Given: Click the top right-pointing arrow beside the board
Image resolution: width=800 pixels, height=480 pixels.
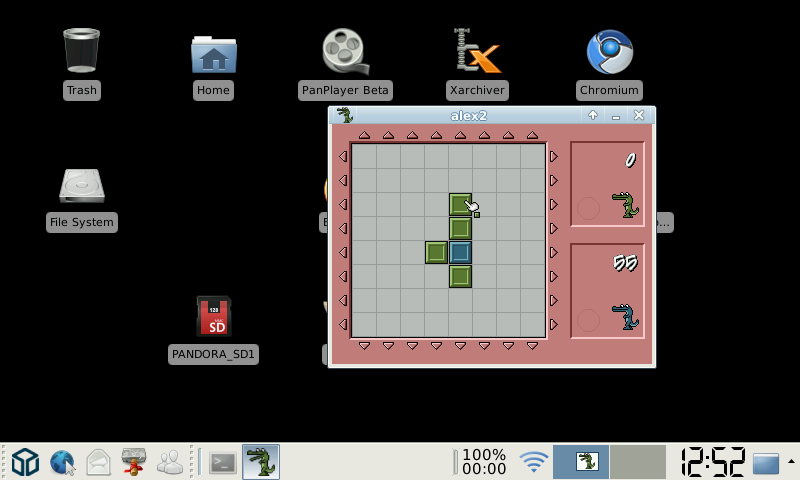Looking at the screenshot, I should coord(554,156).
